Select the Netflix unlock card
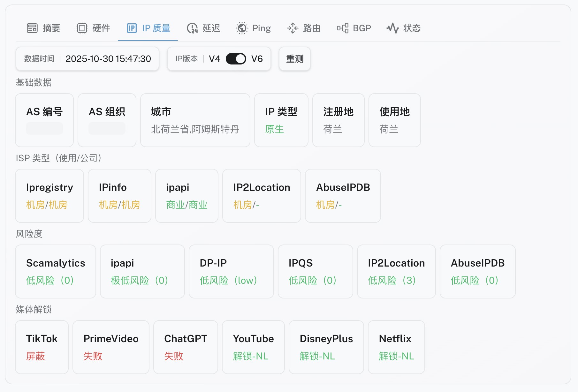578x392 pixels. [396, 347]
